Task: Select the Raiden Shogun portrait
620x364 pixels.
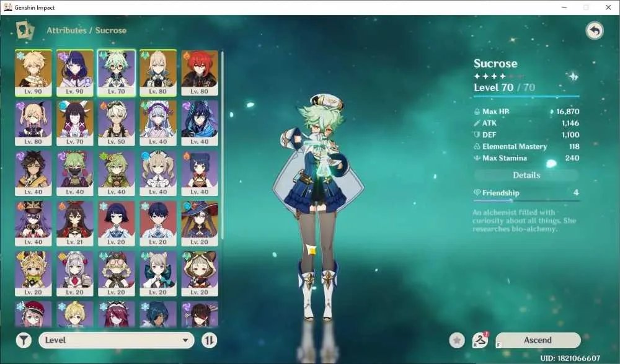Action: pyautogui.click(x=75, y=73)
